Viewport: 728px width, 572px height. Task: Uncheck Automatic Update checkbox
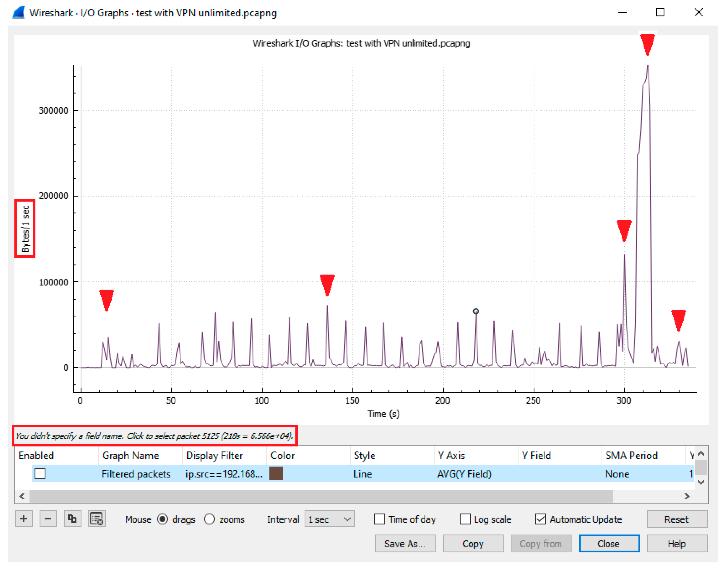click(x=540, y=519)
